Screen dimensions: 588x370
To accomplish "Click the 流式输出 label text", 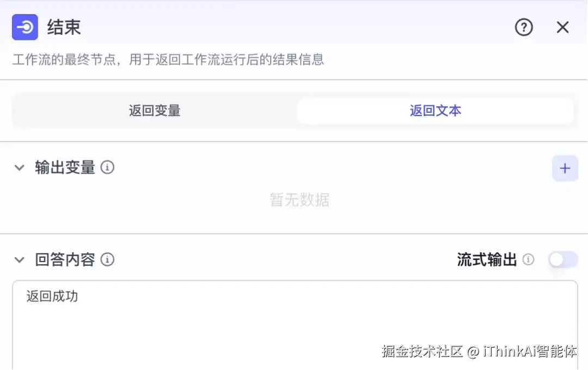I will (x=487, y=260).
